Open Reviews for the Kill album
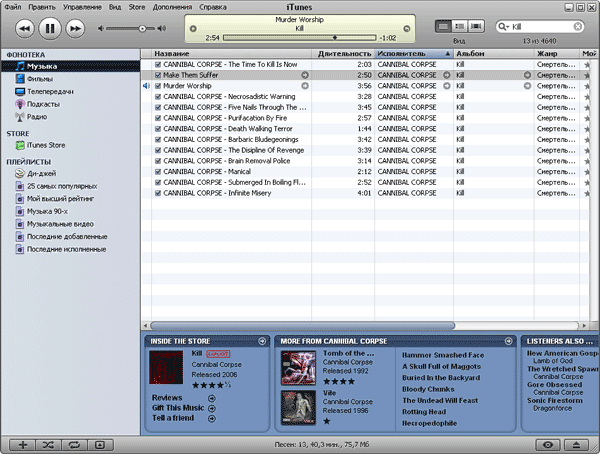 click(167, 398)
